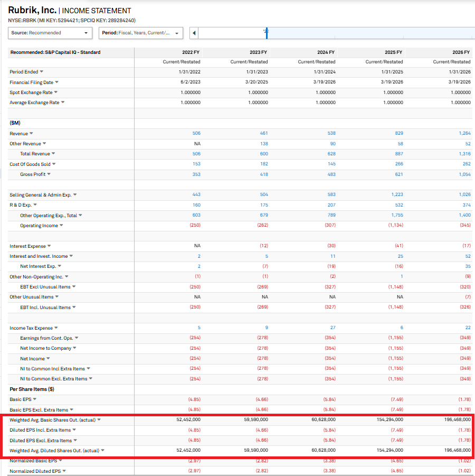Open Net Income to Company row arrow
The image size is (475, 476).
point(74,348)
